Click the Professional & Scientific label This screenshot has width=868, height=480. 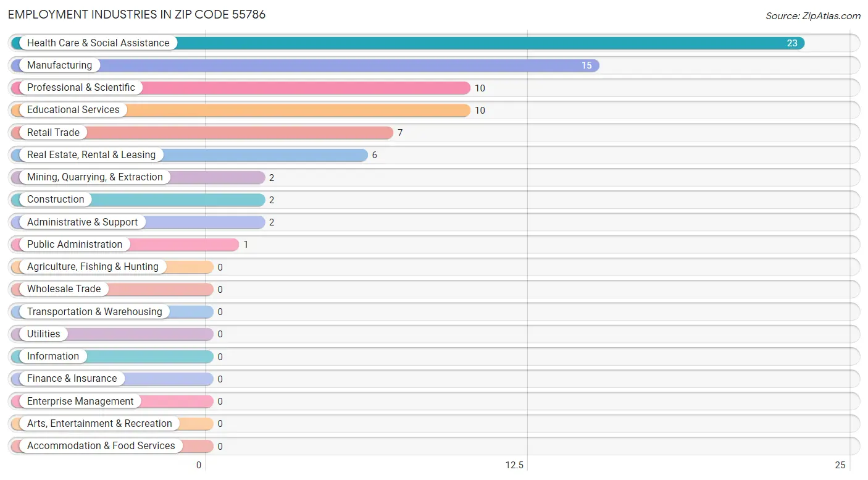(81, 87)
